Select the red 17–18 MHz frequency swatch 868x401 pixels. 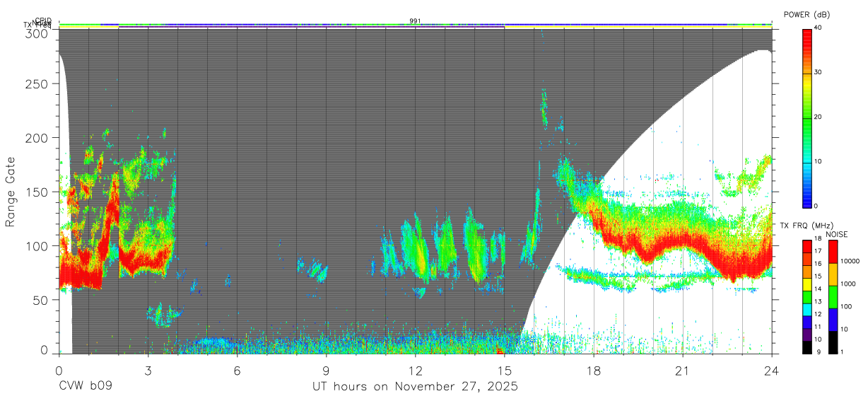(x=807, y=246)
